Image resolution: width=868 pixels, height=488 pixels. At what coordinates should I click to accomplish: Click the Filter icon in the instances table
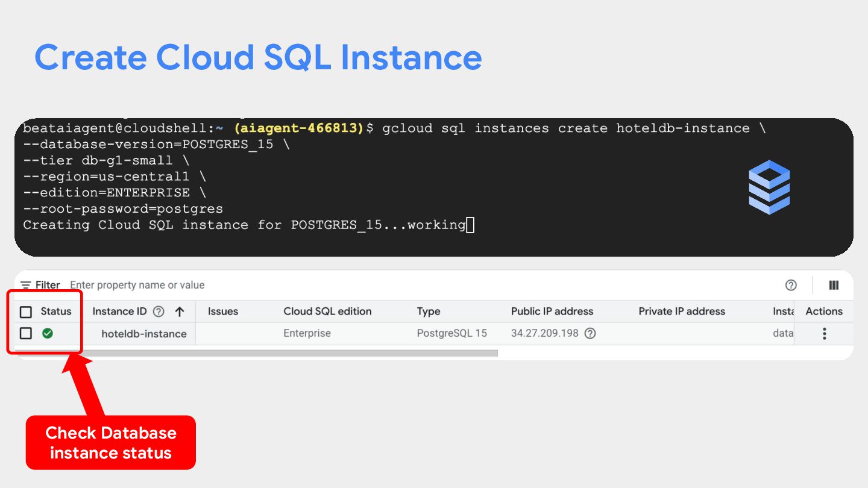point(26,285)
